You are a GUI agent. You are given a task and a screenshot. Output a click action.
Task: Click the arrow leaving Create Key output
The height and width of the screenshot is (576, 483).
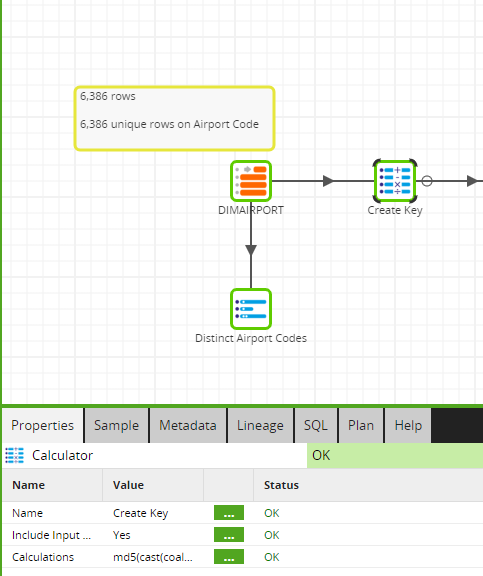point(472,181)
